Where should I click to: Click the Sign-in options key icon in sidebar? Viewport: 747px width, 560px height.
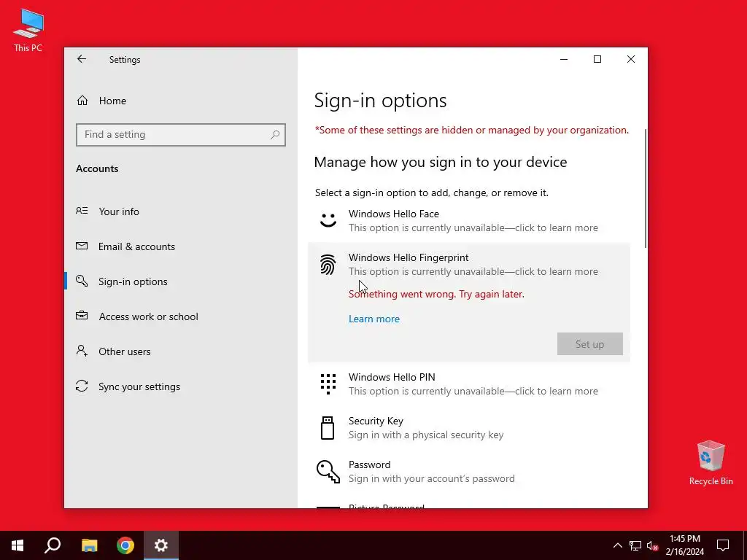pyautogui.click(x=82, y=281)
